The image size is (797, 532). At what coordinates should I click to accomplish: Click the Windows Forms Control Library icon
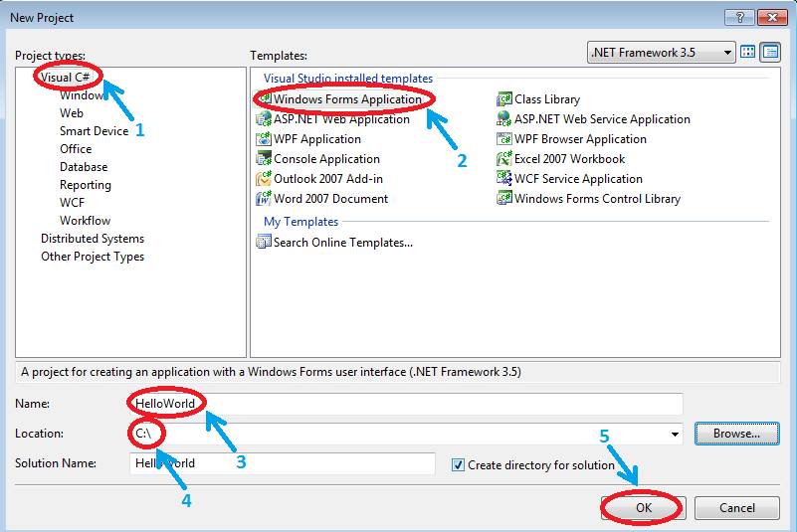point(504,198)
